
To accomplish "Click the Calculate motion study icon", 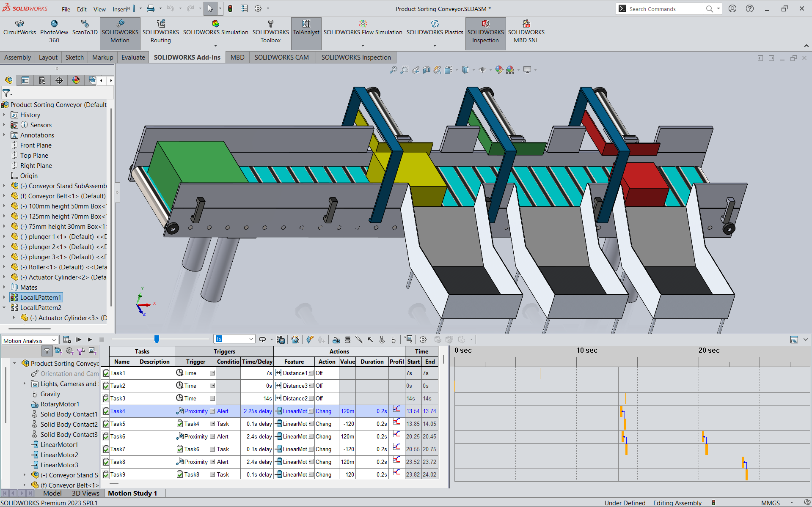I will 67,340.
